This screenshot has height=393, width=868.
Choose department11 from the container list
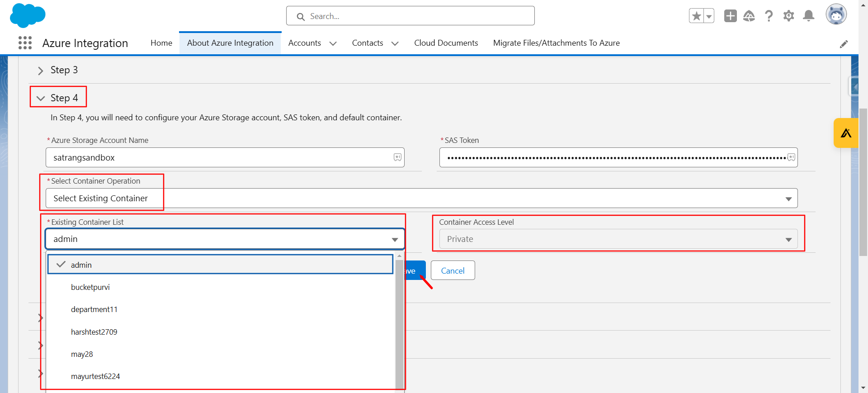point(220,309)
